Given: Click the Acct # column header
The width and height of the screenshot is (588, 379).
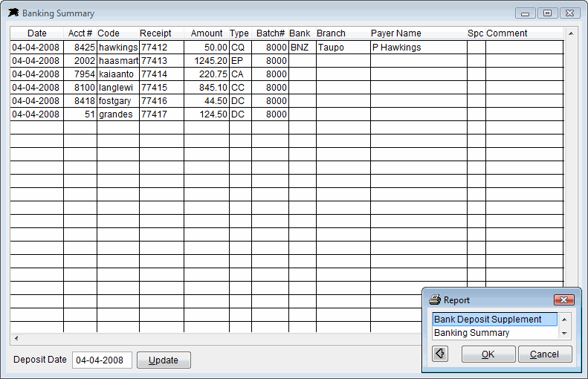Looking at the screenshot, I should click(80, 33).
